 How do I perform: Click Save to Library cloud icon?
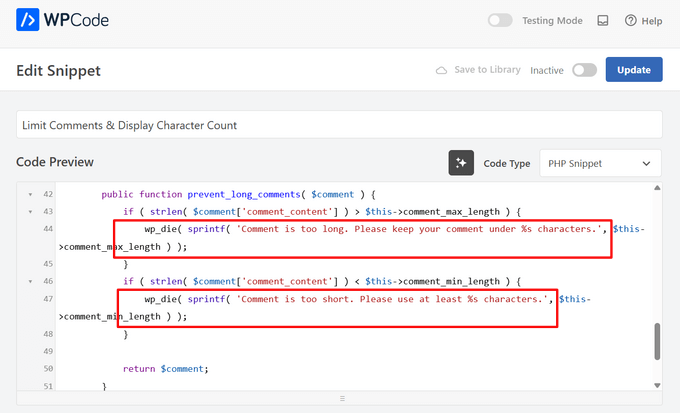(x=441, y=70)
